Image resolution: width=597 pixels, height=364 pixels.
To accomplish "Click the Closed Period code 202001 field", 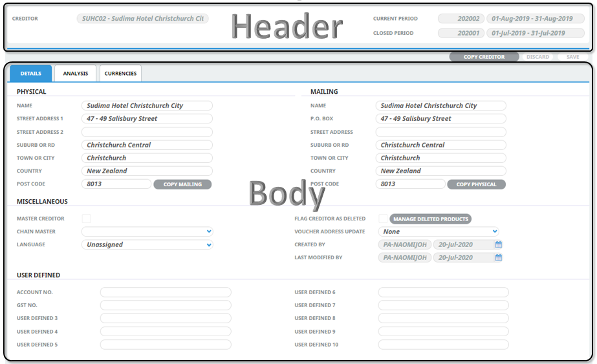I will 461,33.
